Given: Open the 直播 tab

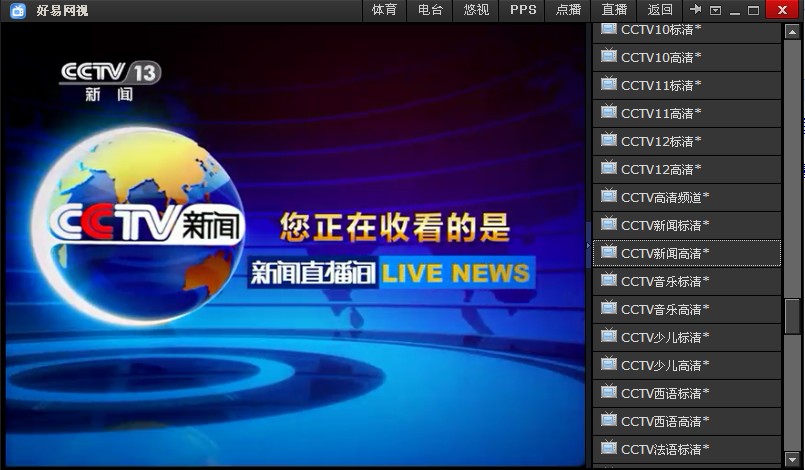Looking at the screenshot, I should click(x=615, y=10).
